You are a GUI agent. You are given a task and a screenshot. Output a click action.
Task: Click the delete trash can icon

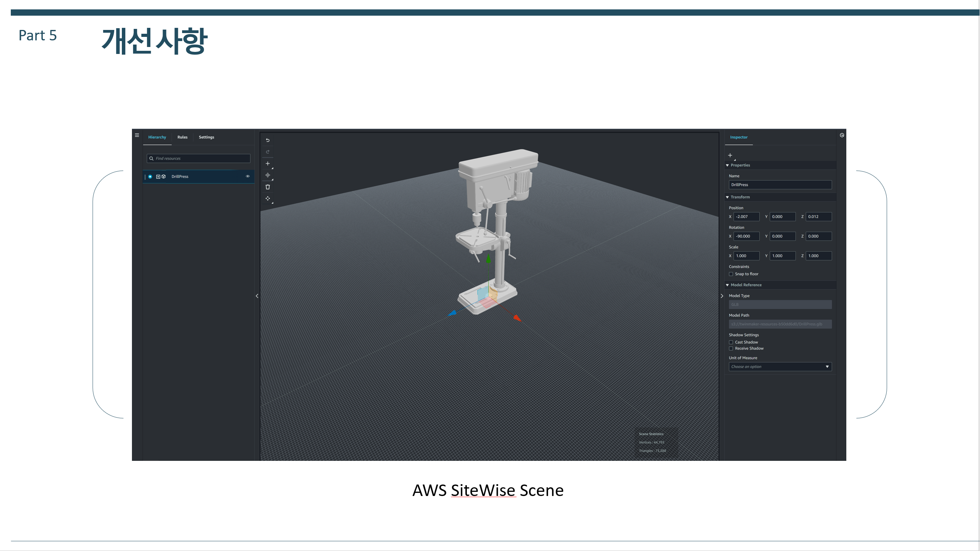267,187
